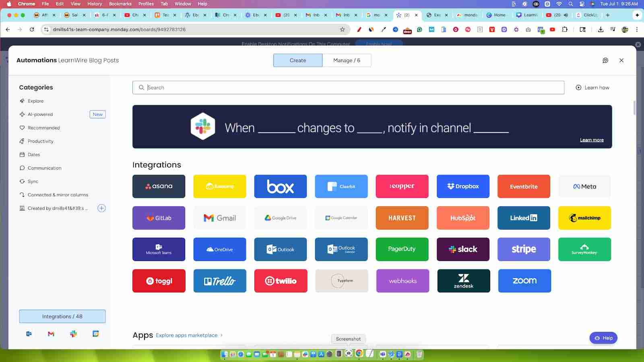644x362 pixels.
Task: Open the feedback chat icon beside the close button
Action: click(605, 60)
